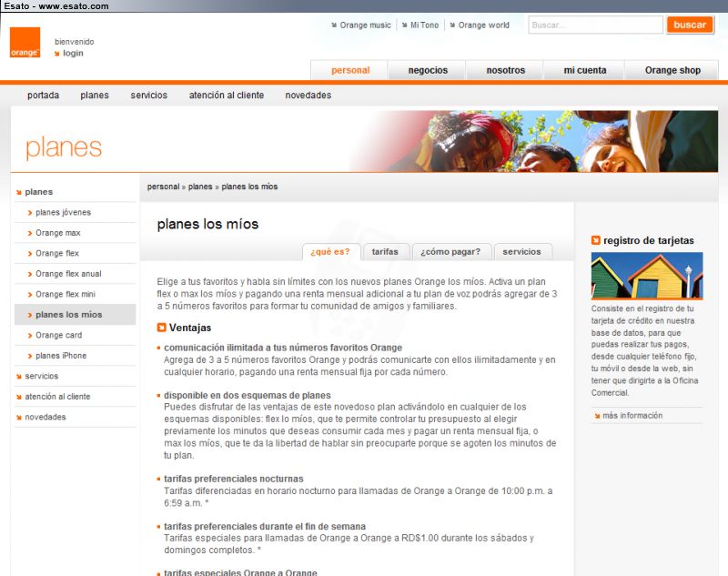This screenshot has width=728, height=576.
Task: Click the arrow icon beside login
Action: (57, 54)
